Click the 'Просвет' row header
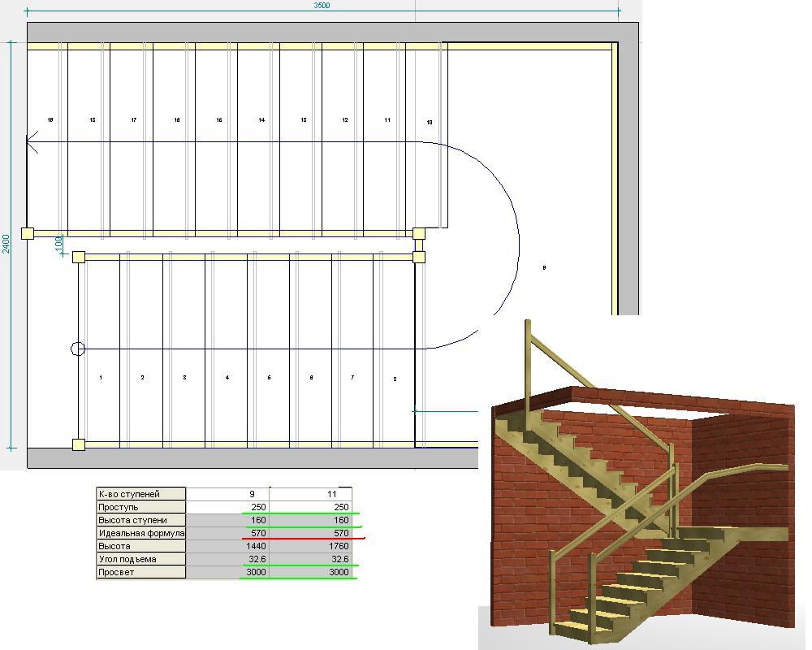This screenshot has width=812, height=650. point(140,572)
